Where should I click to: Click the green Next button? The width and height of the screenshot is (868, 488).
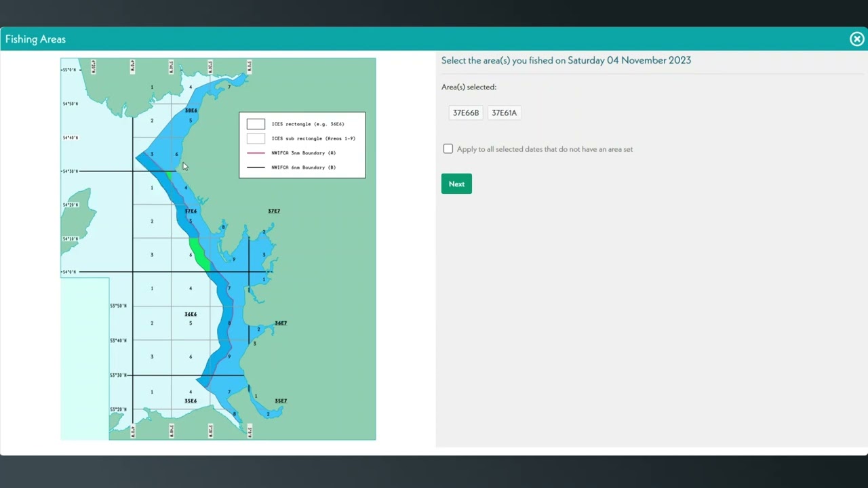[x=456, y=184]
